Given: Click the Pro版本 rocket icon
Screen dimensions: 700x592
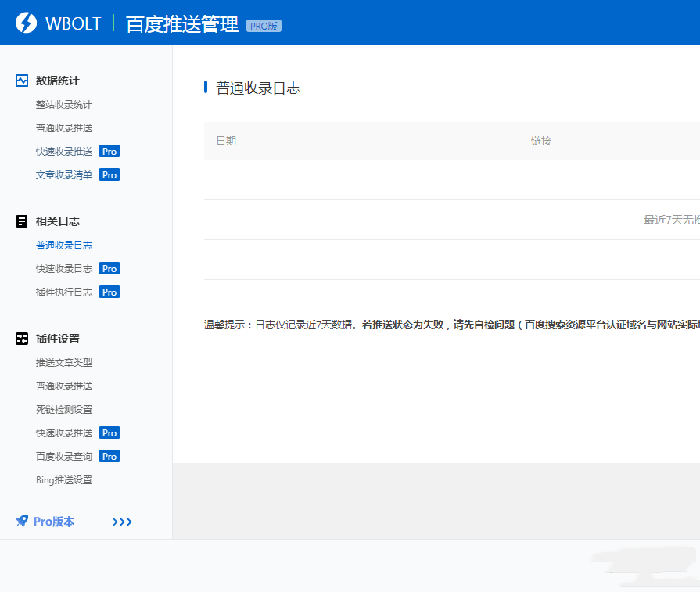Looking at the screenshot, I should point(22,521).
